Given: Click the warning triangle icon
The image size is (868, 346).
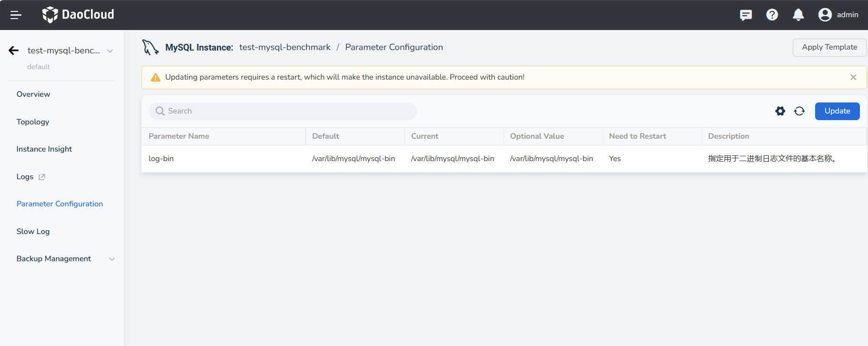Looking at the screenshot, I should [155, 77].
